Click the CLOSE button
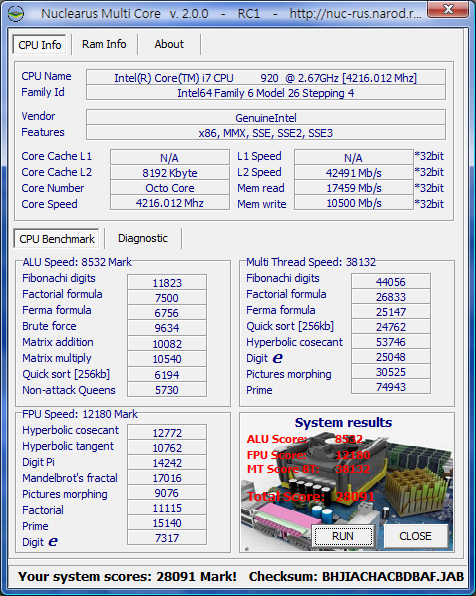476x596 pixels. pos(416,536)
